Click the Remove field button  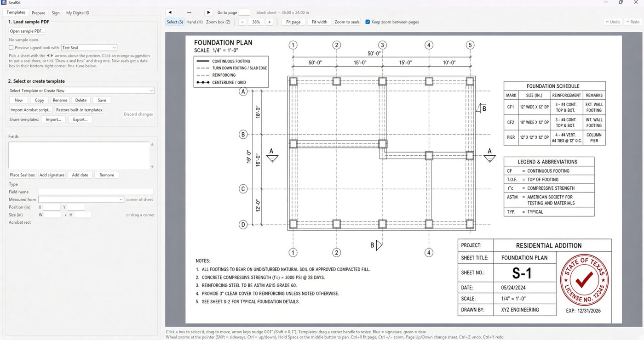(107, 175)
